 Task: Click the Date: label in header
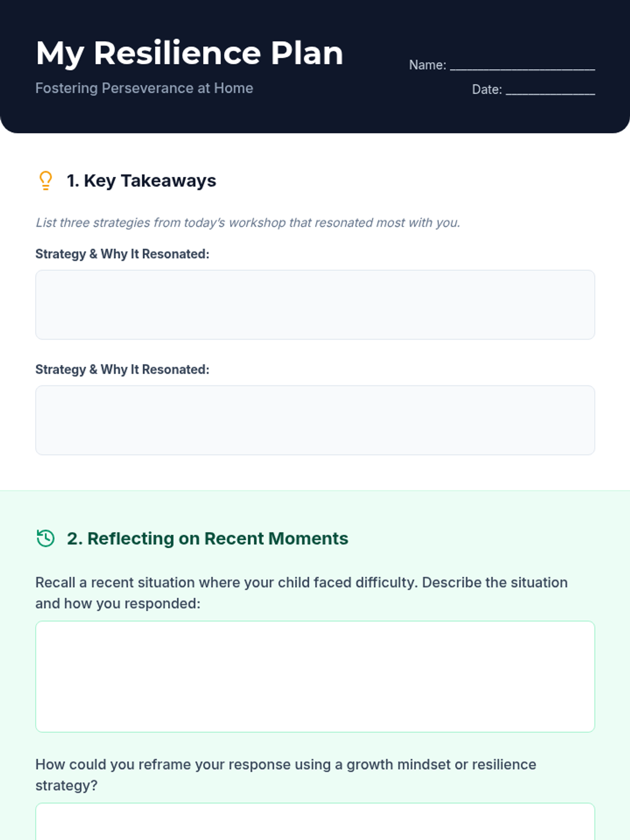pyautogui.click(x=487, y=90)
